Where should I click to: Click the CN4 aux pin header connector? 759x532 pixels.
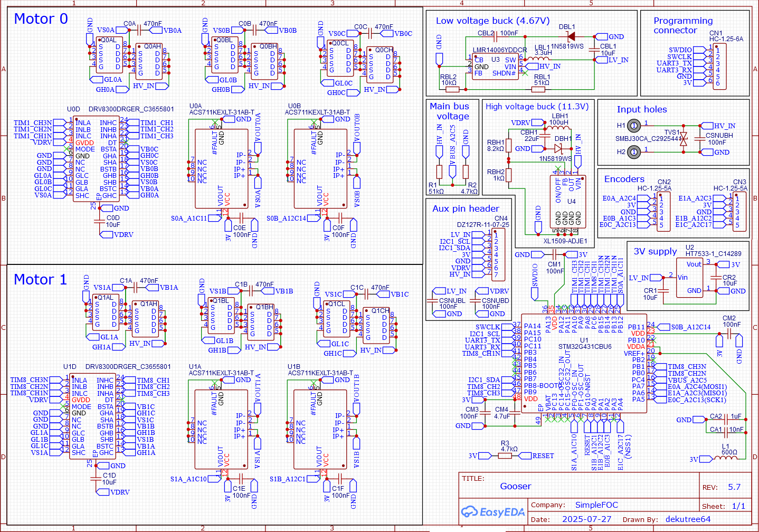point(499,254)
